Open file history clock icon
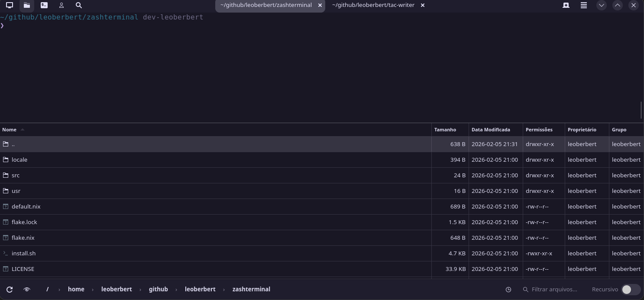 click(x=508, y=289)
